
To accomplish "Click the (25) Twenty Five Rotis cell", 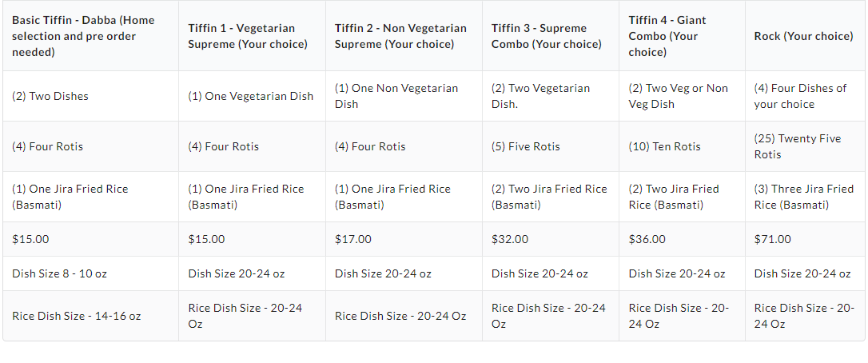I will 798,146.
